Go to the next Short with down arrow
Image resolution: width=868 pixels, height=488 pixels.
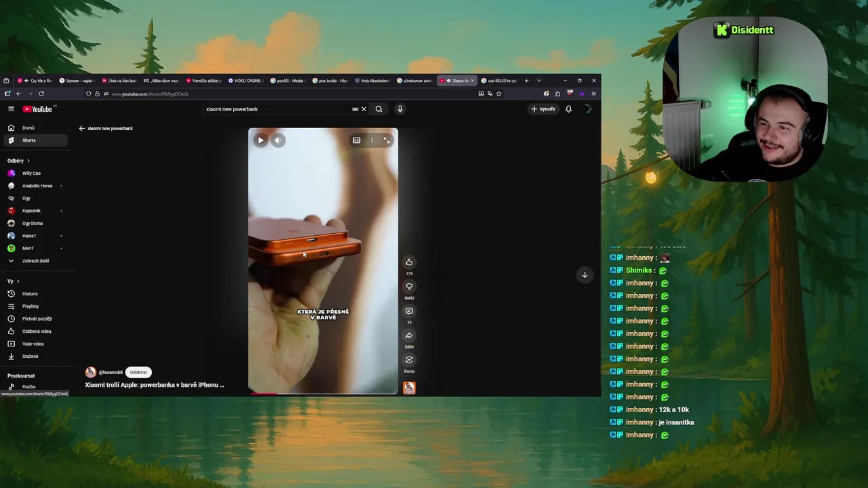(x=585, y=274)
